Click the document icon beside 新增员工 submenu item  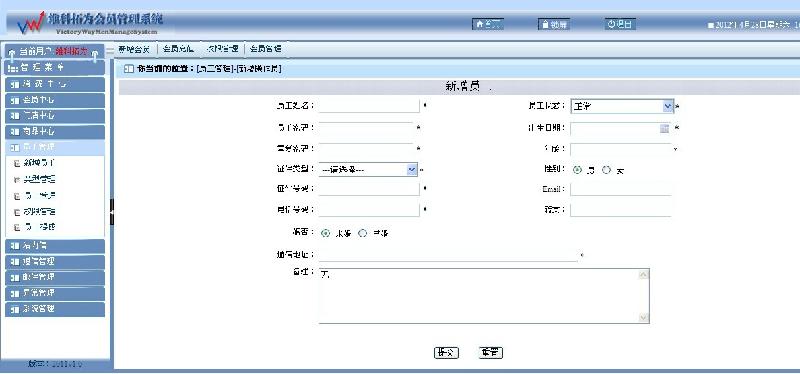tap(17, 163)
